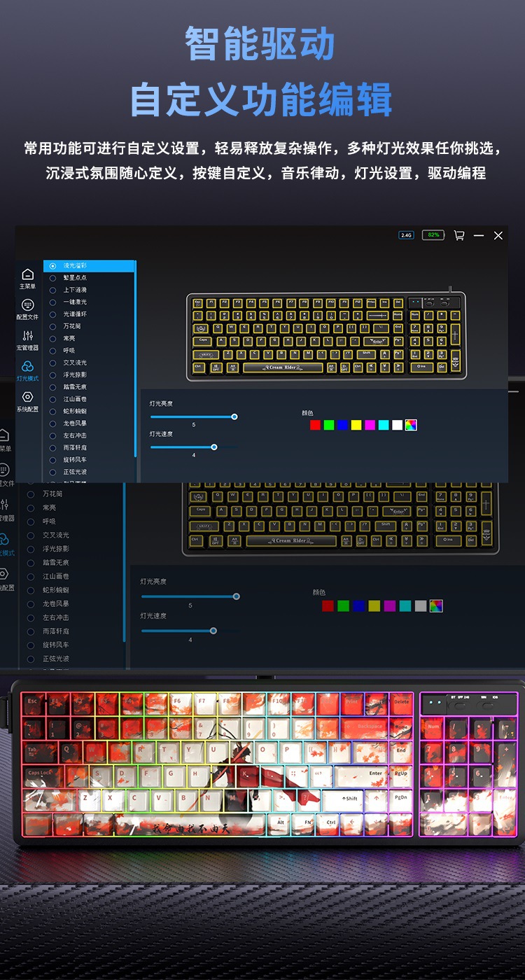Screen dimensions: 525x980
Task: Select 常亮 in the rear dimmed window
Action: pos(49,507)
